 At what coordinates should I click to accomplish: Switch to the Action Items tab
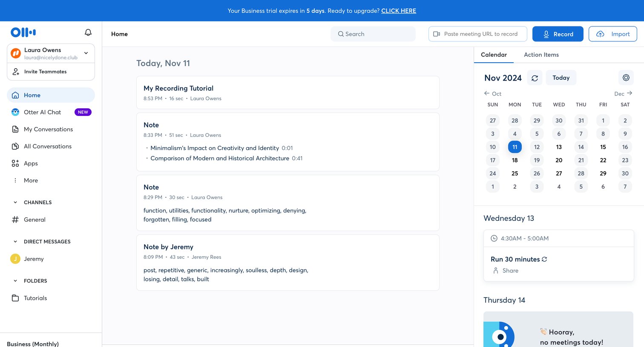(x=541, y=55)
